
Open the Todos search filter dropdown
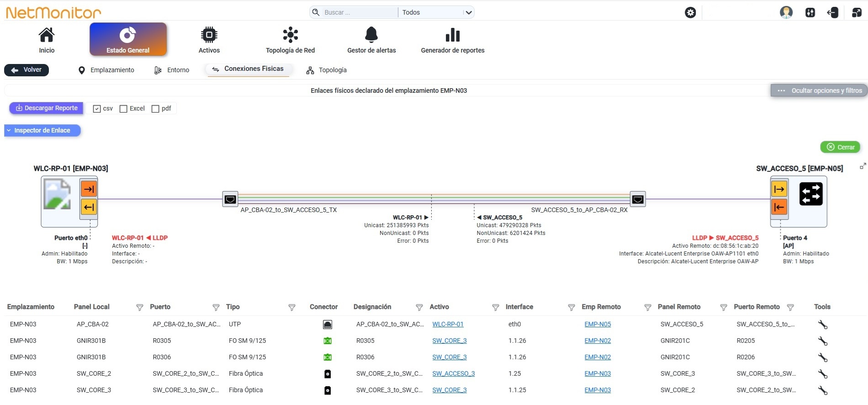pyautogui.click(x=436, y=12)
